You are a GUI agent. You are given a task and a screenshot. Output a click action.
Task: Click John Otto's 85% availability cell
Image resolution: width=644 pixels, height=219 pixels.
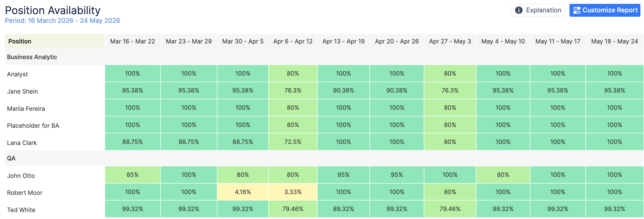click(x=132, y=175)
